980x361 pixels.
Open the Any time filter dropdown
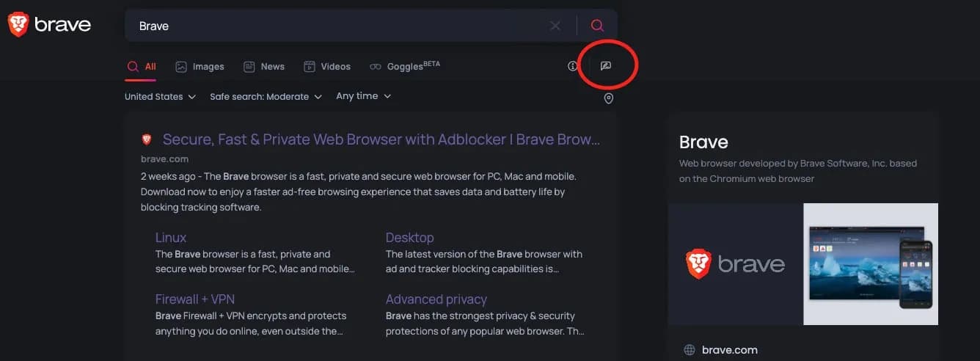coord(364,96)
